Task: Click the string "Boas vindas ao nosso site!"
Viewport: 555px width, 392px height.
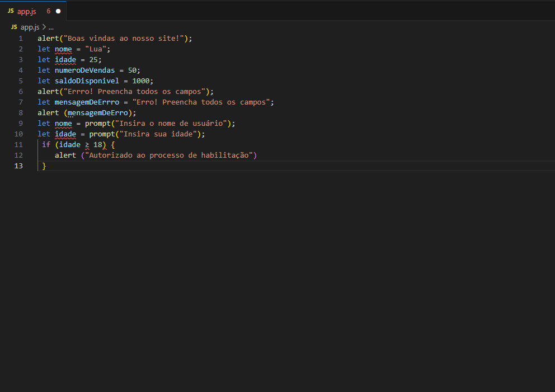Action: point(124,38)
